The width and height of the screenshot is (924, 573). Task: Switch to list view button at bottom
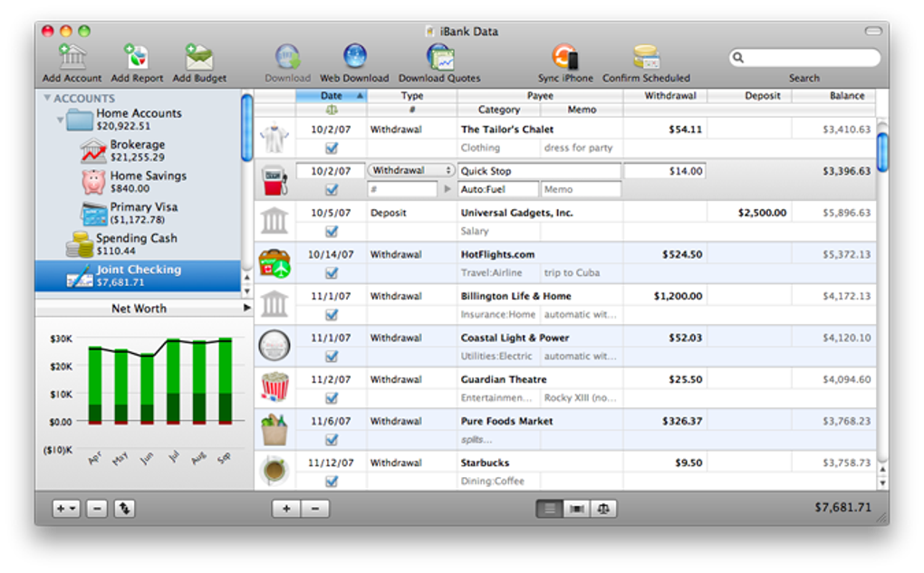tap(549, 509)
